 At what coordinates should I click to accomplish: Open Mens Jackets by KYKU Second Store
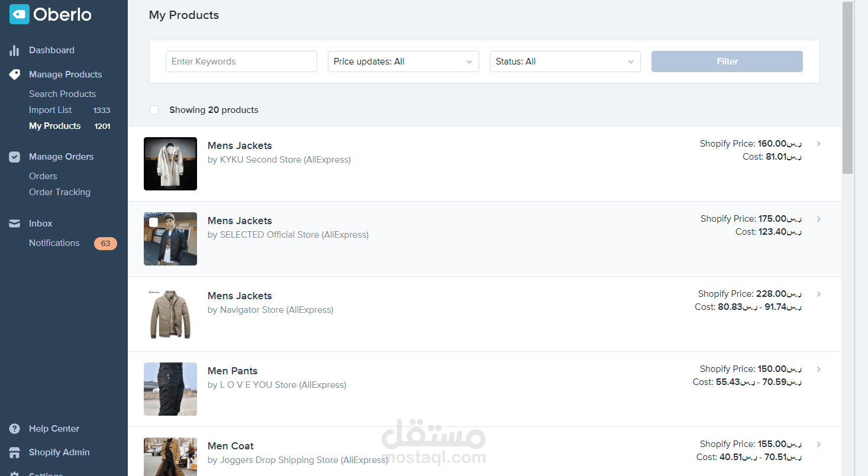point(240,145)
